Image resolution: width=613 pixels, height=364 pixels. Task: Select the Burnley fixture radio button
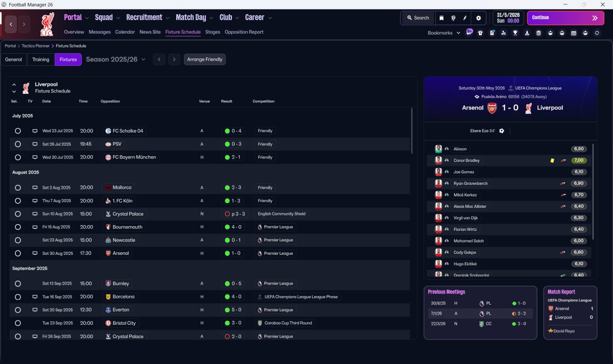click(18, 284)
